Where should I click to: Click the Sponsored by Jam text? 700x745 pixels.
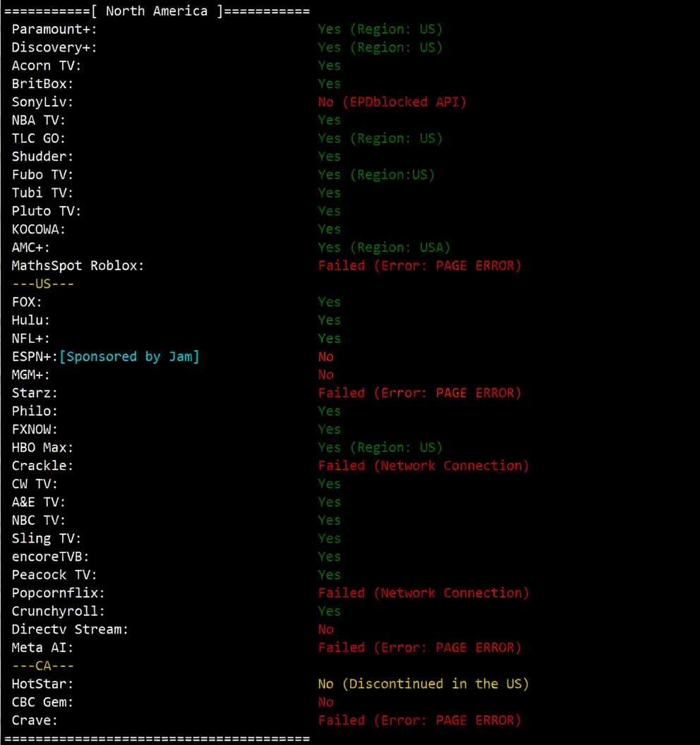[x=129, y=357]
